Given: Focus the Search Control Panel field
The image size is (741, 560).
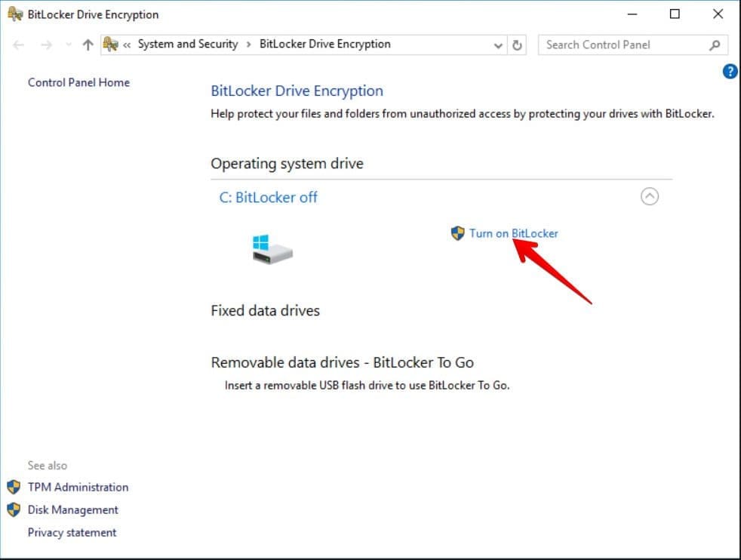Looking at the screenshot, I should (623, 45).
